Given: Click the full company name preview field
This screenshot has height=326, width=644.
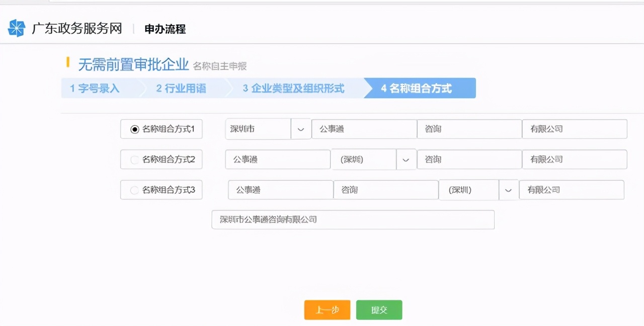Looking at the screenshot, I should click(x=353, y=220).
